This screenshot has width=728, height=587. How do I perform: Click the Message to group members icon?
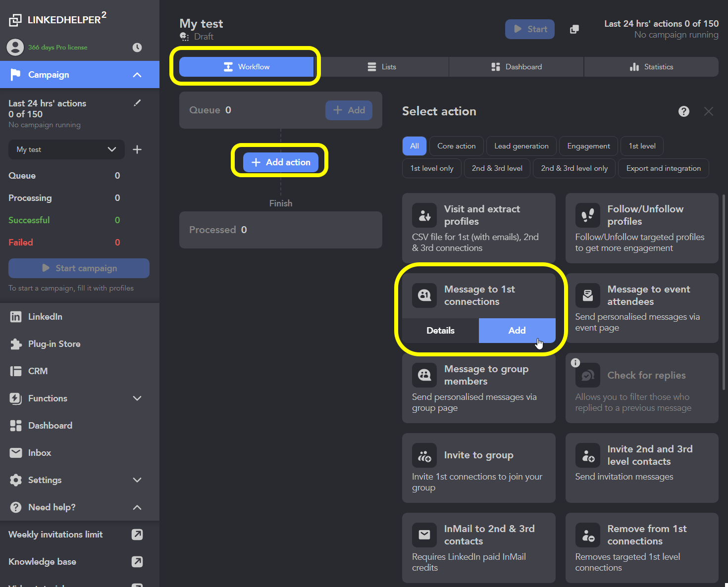(424, 375)
